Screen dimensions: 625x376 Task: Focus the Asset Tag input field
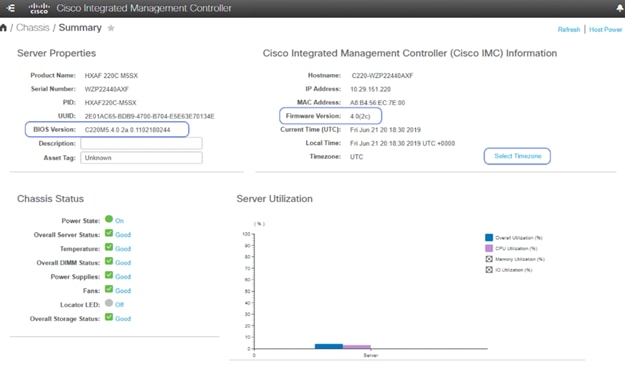point(142,157)
